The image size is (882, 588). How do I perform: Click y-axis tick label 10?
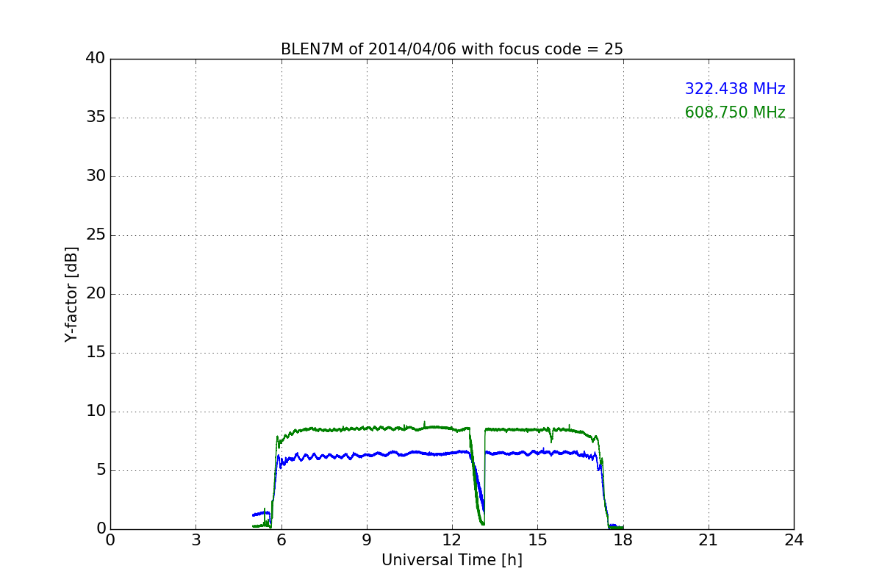pos(96,412)
